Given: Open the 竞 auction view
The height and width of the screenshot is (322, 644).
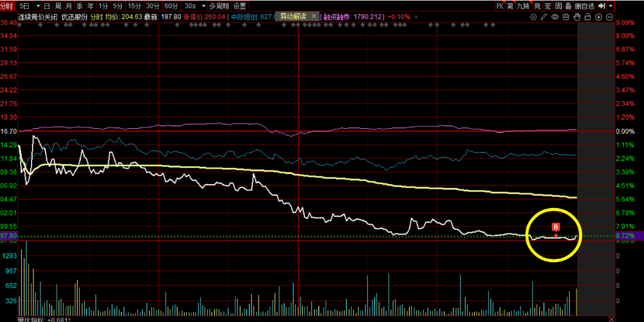Looking at the screenshot, I should click(x=537, y=6).
